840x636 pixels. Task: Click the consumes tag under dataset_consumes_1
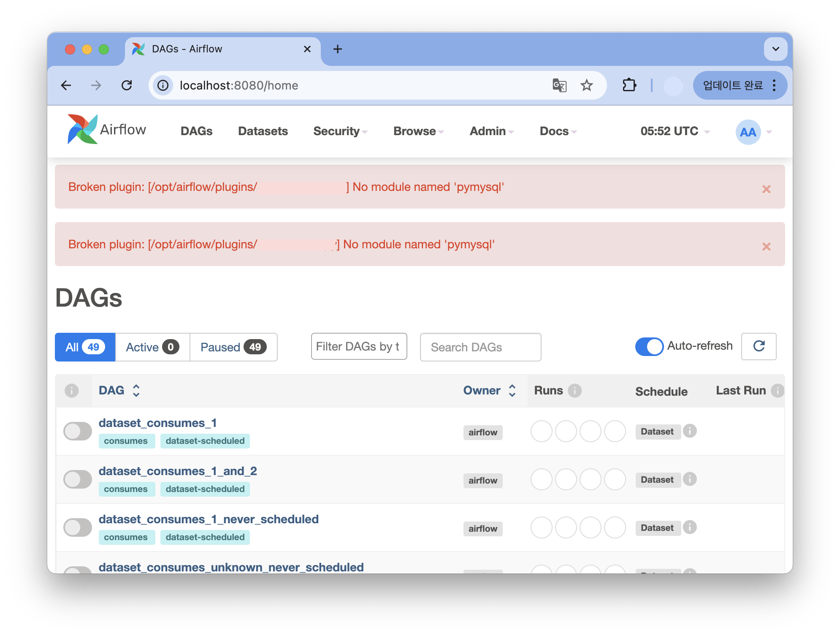pyautogui.click(x=126, y=441)
